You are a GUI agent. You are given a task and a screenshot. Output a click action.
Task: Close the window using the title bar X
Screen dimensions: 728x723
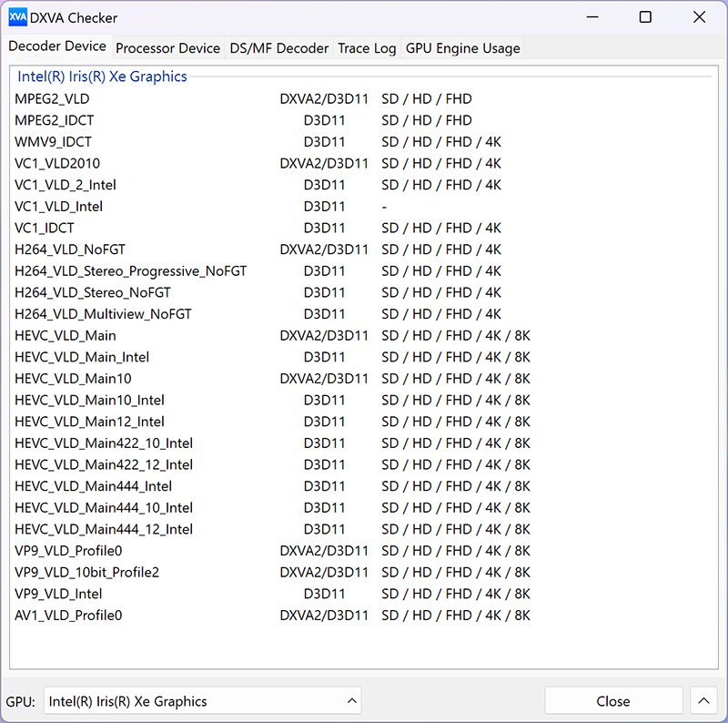(699, 17)
